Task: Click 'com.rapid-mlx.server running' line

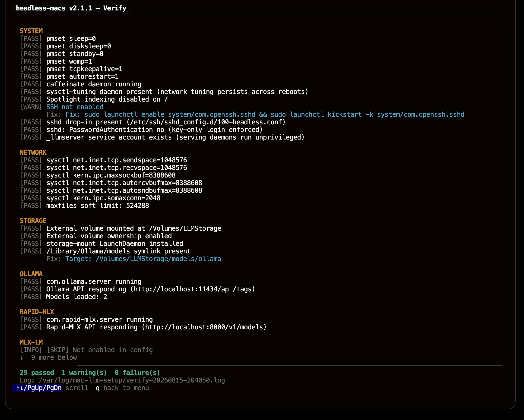Action: click(99, 320)
